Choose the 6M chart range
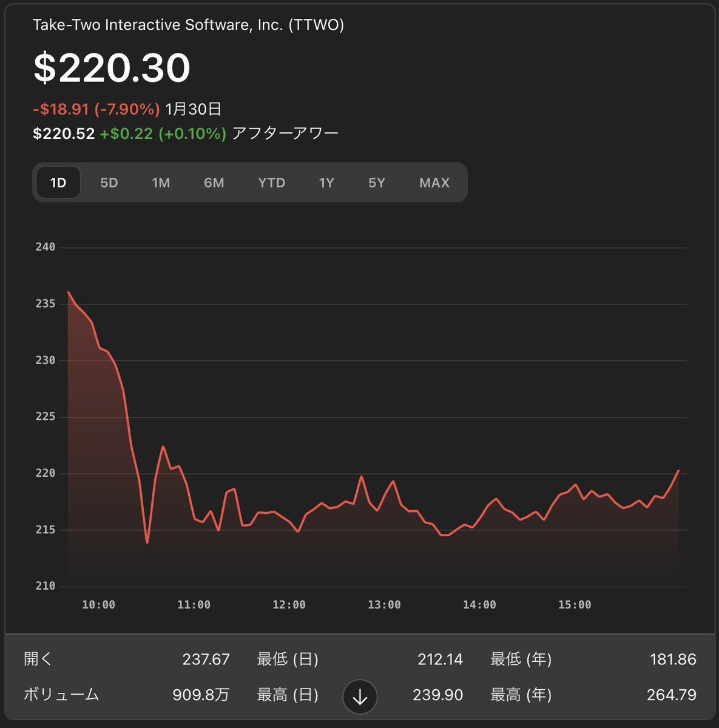This screenshot has height=728, width=719. pyautogui.click(x=214, y=183)
